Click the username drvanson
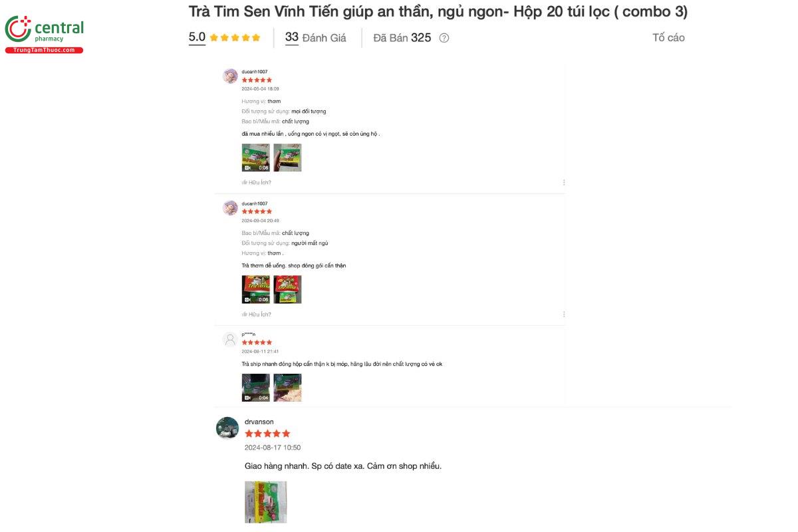Viewport: 798px width, 532px height. (x=259, y=422)
